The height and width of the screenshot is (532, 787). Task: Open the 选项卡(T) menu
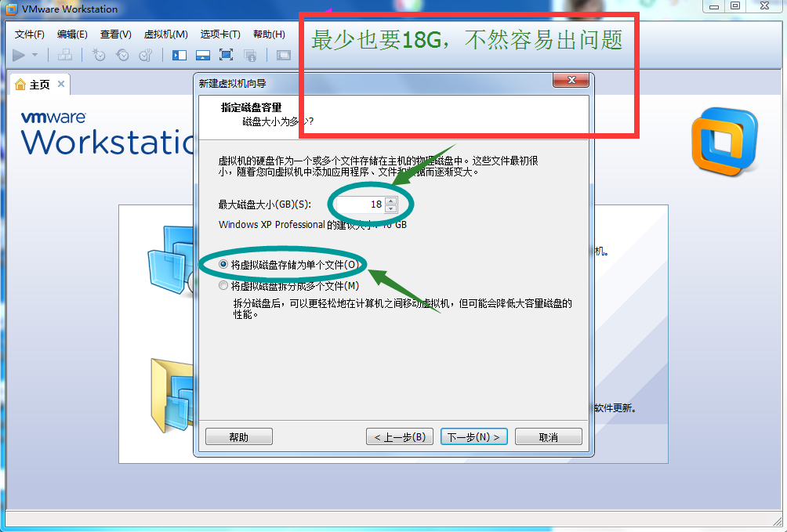pos(220,34)
